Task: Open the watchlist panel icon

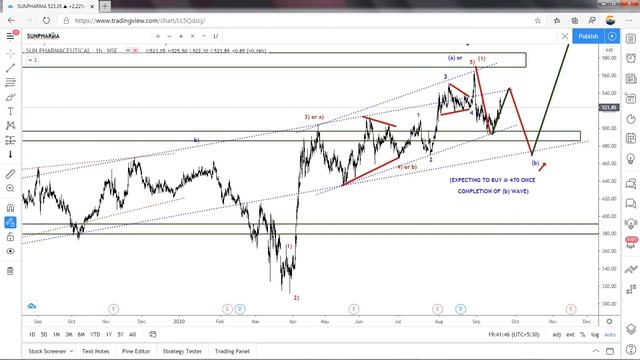Action: (631, 39)
